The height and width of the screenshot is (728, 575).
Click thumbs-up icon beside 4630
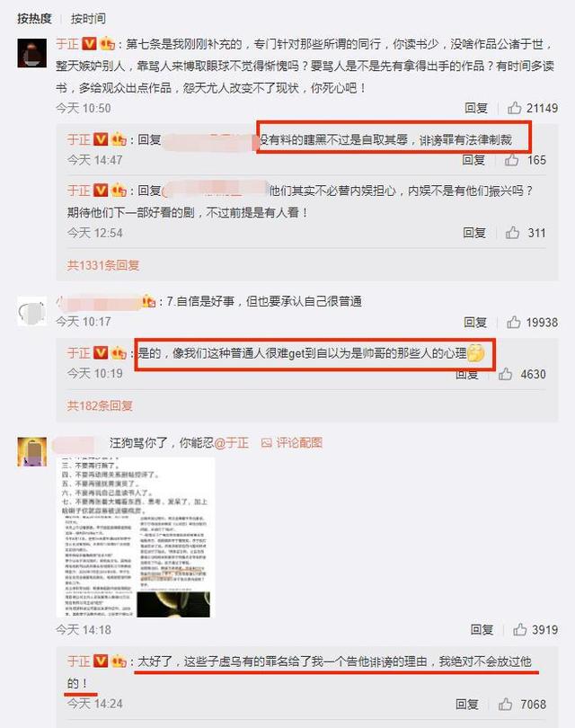point(506,374)
